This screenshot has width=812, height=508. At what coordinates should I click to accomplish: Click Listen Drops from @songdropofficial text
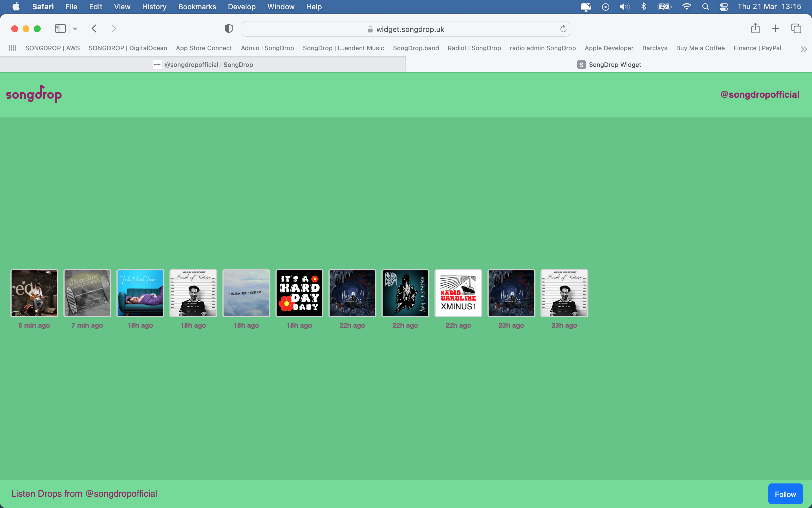click(x=84, y=493)
